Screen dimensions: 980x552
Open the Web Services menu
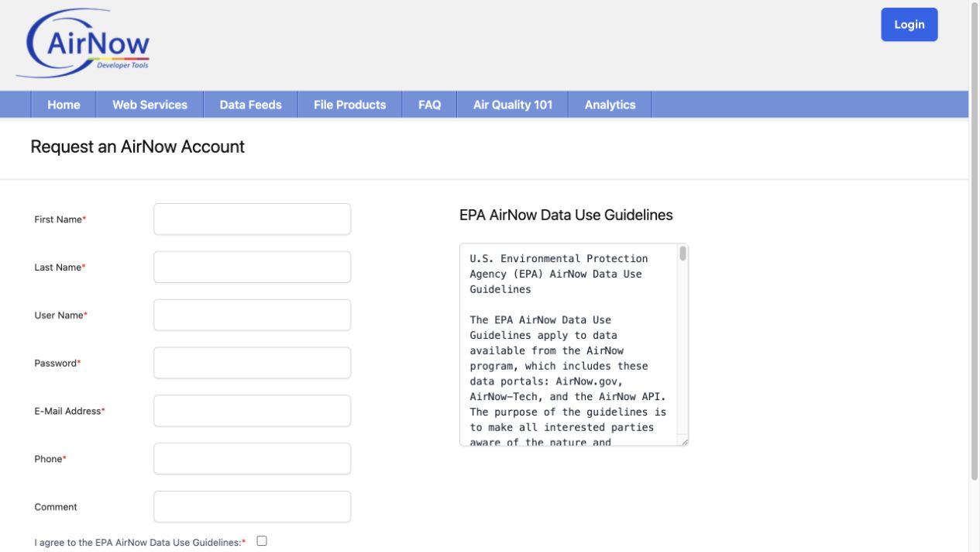(150, 105)
